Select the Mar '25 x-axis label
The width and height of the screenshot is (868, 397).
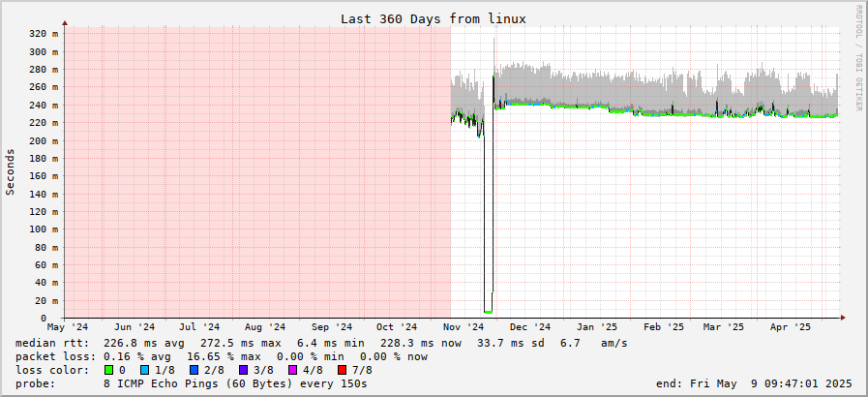725,327
